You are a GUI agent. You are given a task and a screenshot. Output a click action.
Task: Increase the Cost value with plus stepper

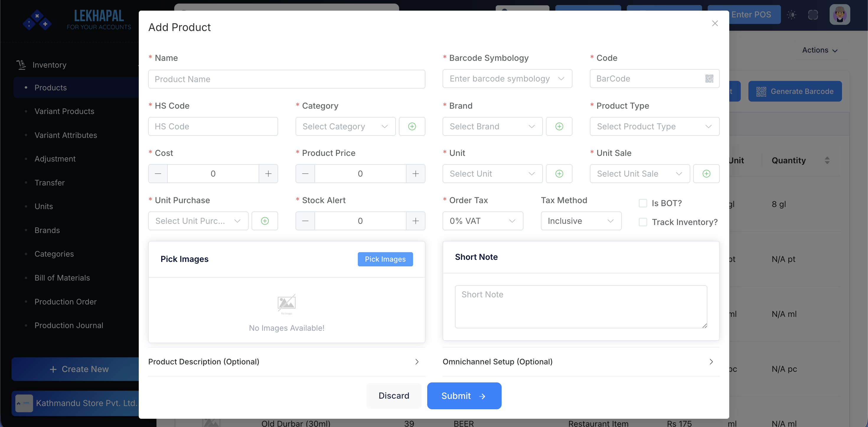(x=268, y=174)
